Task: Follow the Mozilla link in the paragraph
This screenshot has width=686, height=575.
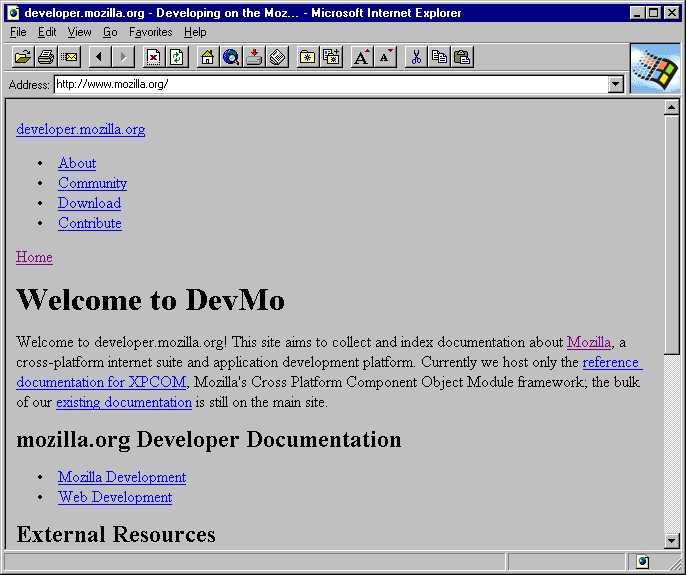Action: coord(589,342)
